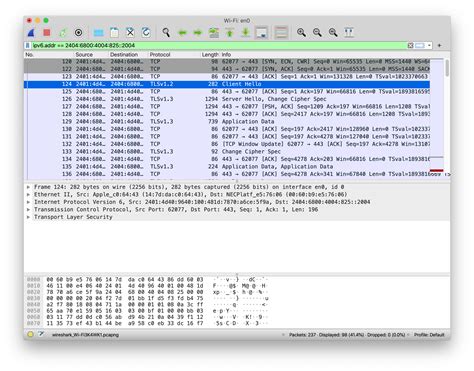Find a packet with magnifier icon

pos(166,32)
